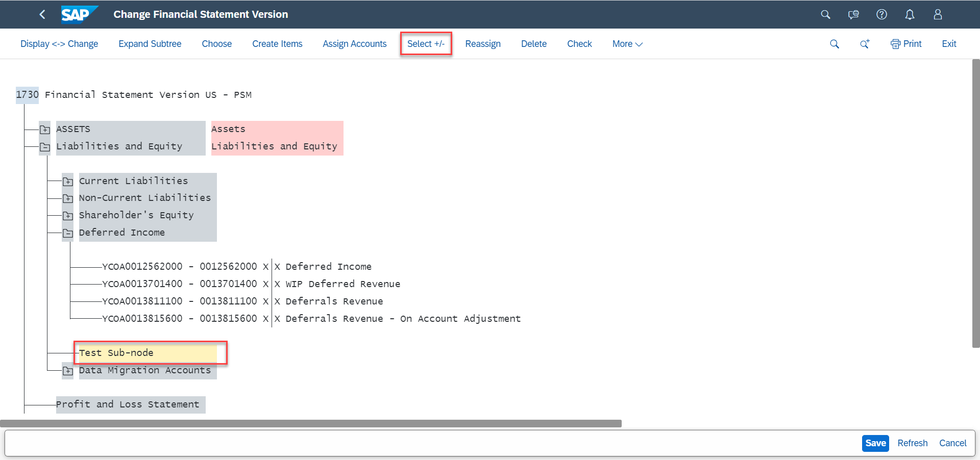The height and width of the screenshot is (460, 980).
Task: Click Expand Subtree
Action: click(150, 44)
